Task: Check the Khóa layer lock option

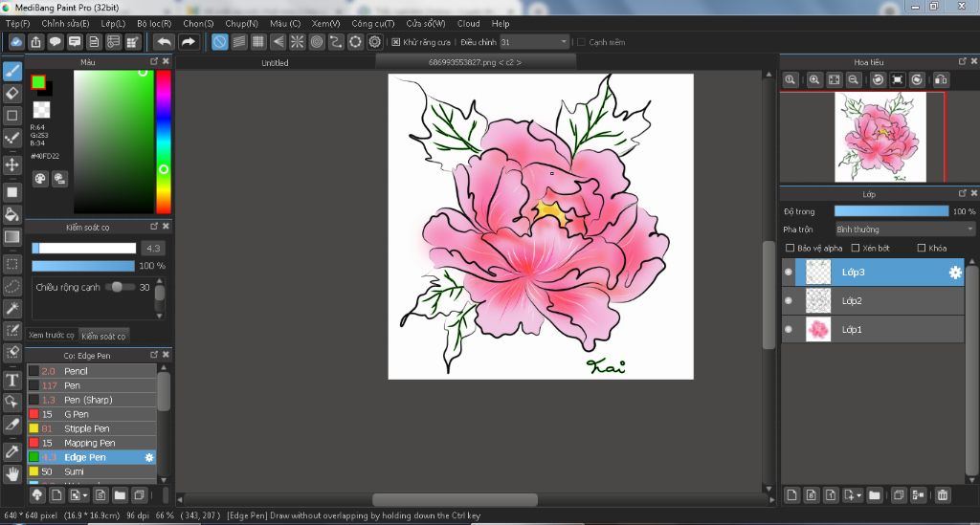Action: pos(922,248)
